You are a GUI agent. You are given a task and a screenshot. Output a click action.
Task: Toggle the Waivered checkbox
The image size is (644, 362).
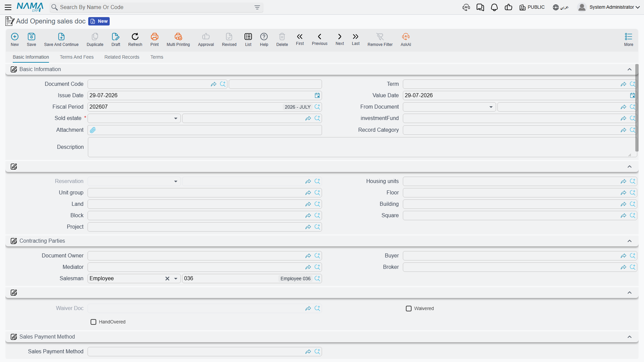409,308
